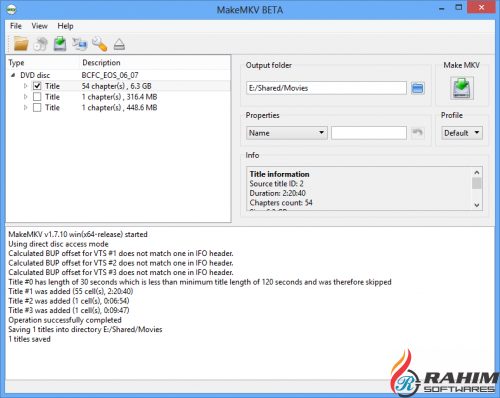Click '1 chapter(s) , 316.4 MB' text
This screenshot has height=398, width=500.
click(x=119, y=97)
